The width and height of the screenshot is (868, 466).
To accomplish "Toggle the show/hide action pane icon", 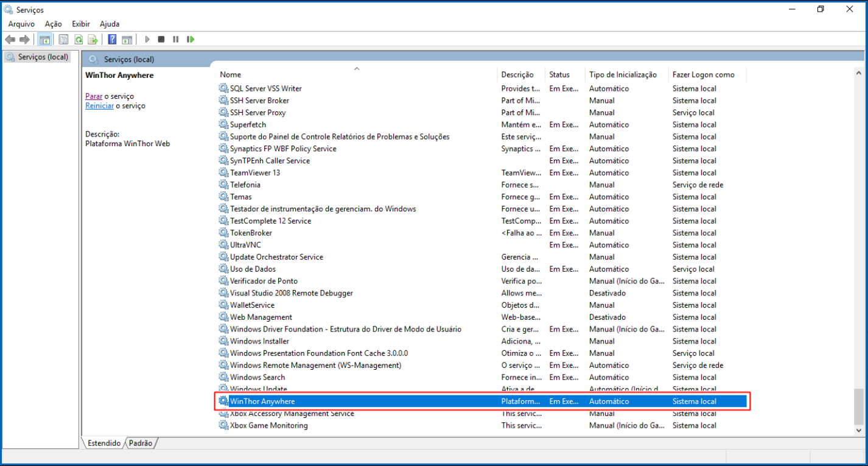I will point(127,40).
